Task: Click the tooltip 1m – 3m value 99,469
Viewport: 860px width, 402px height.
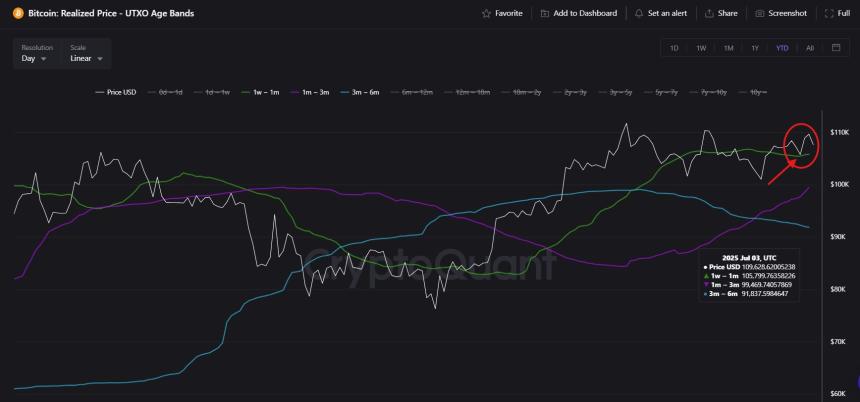Action: (769, 285)
